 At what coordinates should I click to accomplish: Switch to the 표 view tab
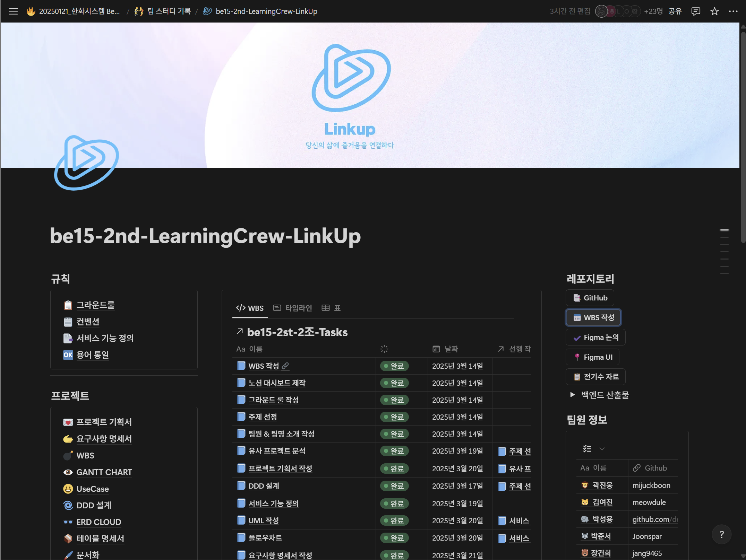[x=331, y=308]
